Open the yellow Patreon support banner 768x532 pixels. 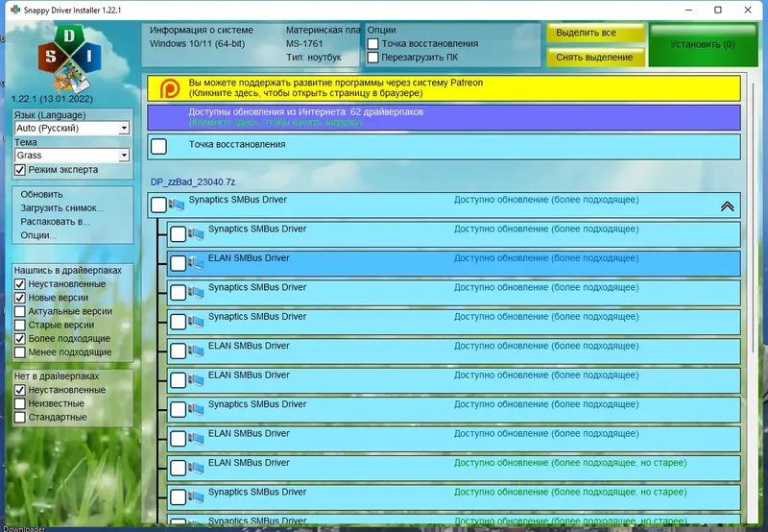tap(444, 88)
